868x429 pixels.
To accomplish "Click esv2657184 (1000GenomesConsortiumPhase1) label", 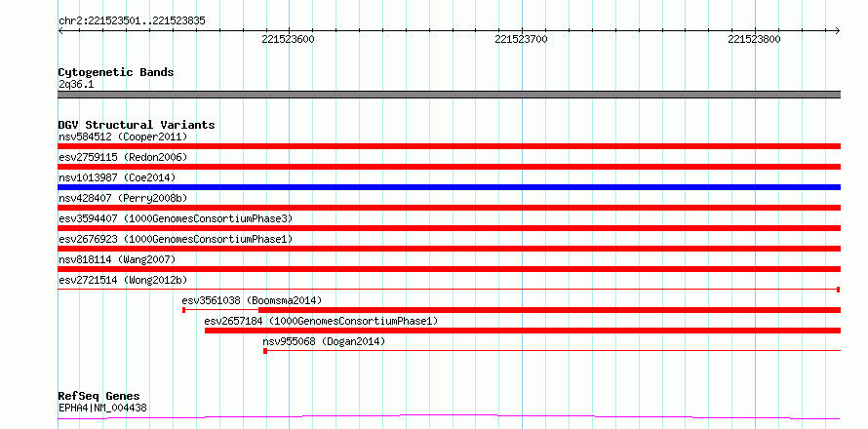I will 321,321.
